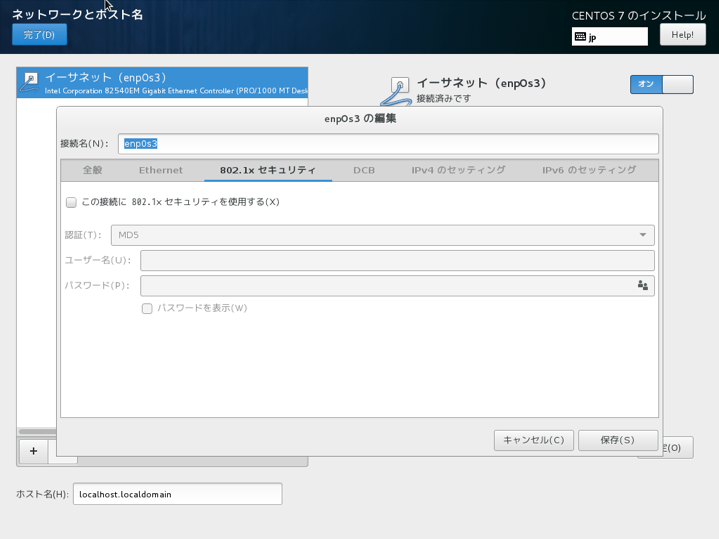Click the 完了(D) button
The image size is (719, 539).
click(x=39, y=35)
